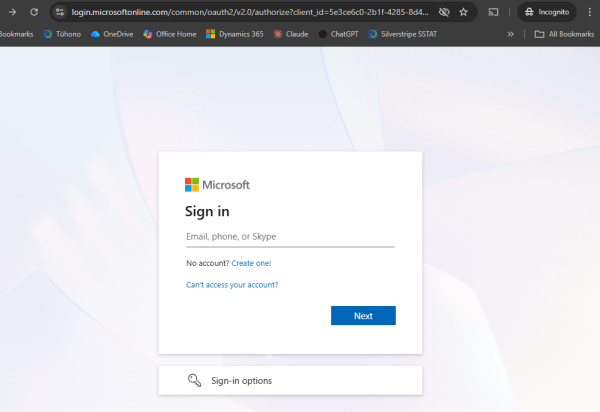Open the Tūhono bookmark
Screen dimensions: 600x412
[62, 34]
